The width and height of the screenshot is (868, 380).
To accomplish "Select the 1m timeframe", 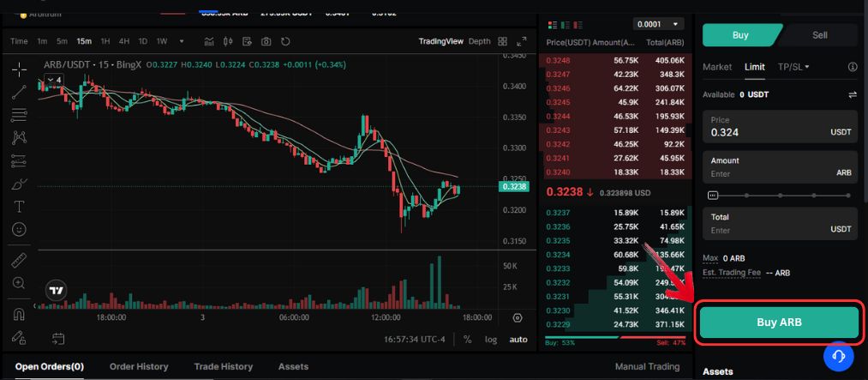I will click(42, 41).
